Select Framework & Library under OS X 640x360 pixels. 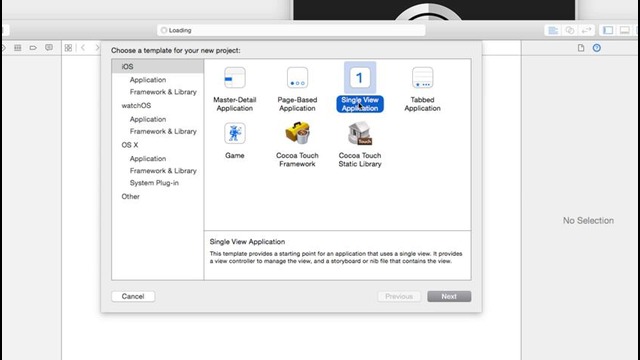tap(163, 171)
